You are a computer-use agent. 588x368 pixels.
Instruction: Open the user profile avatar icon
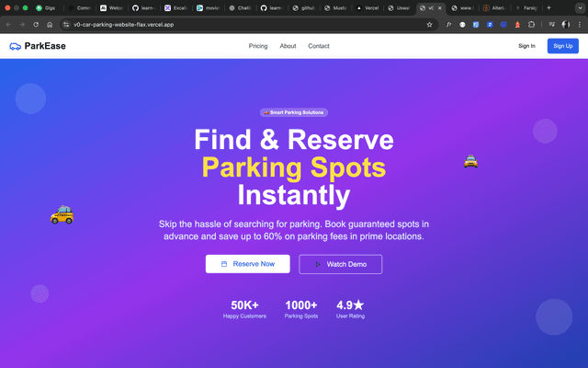pos(566,25)
